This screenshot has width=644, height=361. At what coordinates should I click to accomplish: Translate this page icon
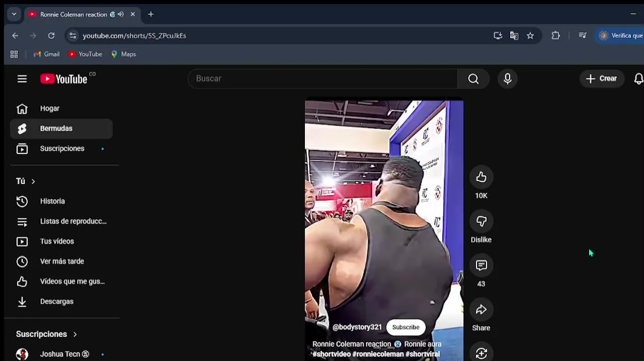pos(514,36)
